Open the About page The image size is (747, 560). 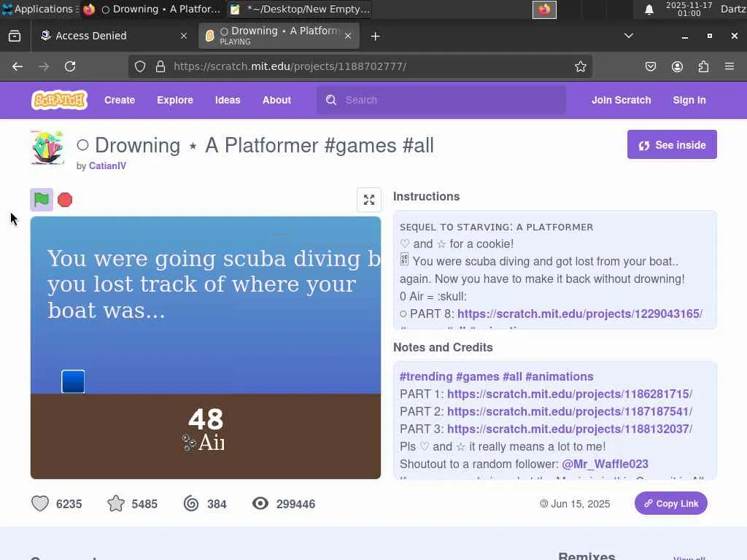pos(276,100)
